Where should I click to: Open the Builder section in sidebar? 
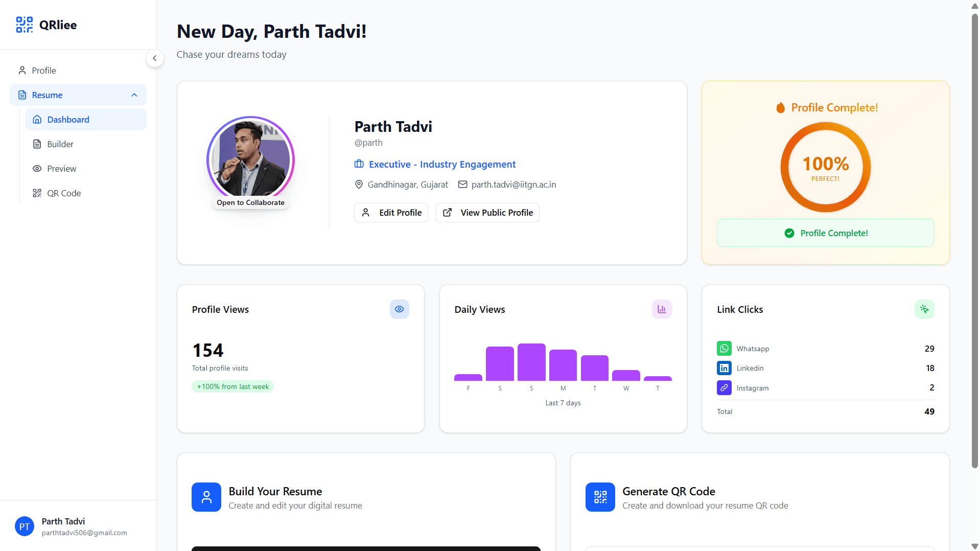coord(59,144)
